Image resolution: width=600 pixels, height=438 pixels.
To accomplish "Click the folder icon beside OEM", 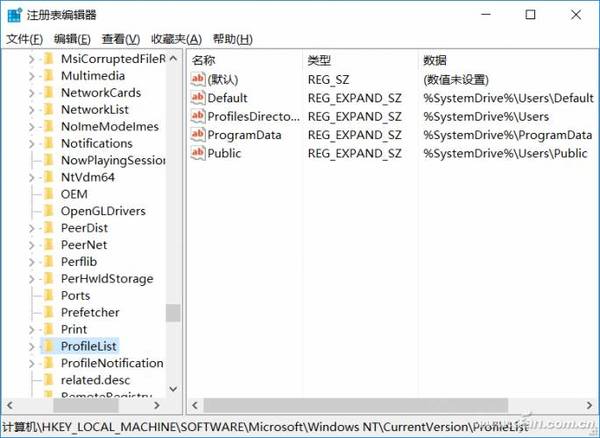I will [x=49, y=194].
